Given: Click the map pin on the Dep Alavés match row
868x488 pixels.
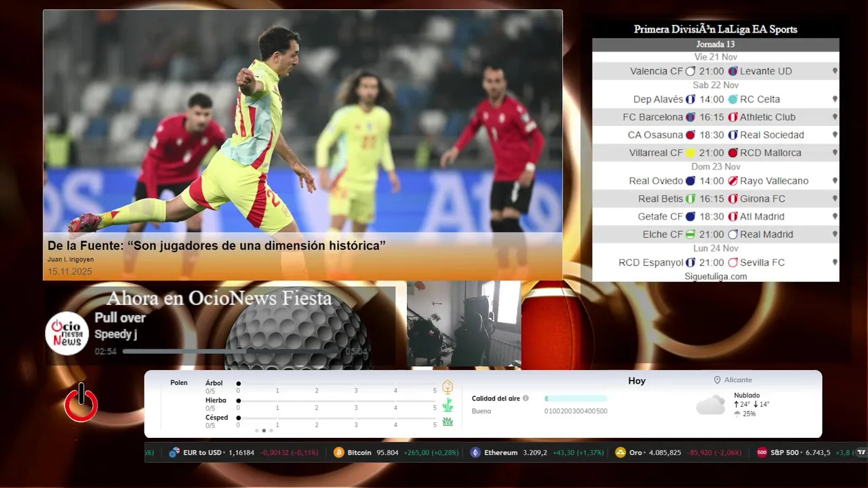Looking at the screenshot, I should click(835, 100).
